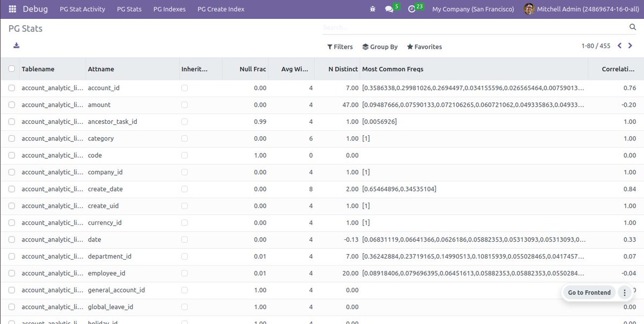Open the Group By dropdown
This screenshot has width=644, height=324.
[380, 47]
